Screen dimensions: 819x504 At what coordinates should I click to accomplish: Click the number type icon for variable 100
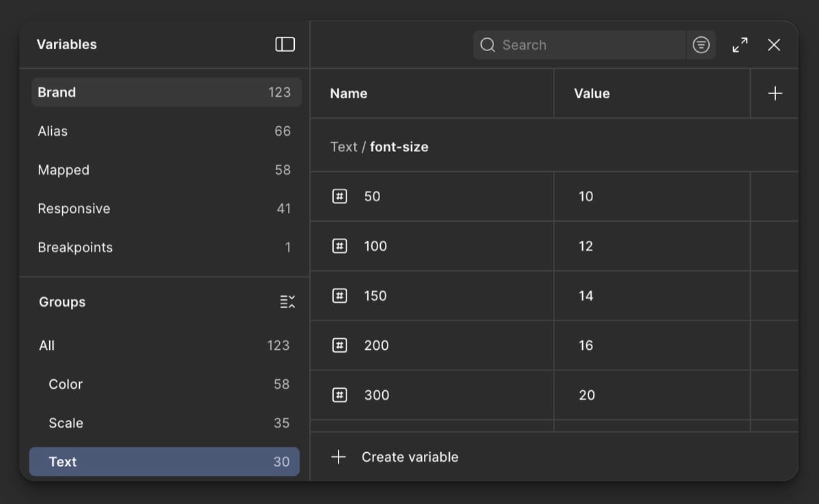(x=339, y=246)
